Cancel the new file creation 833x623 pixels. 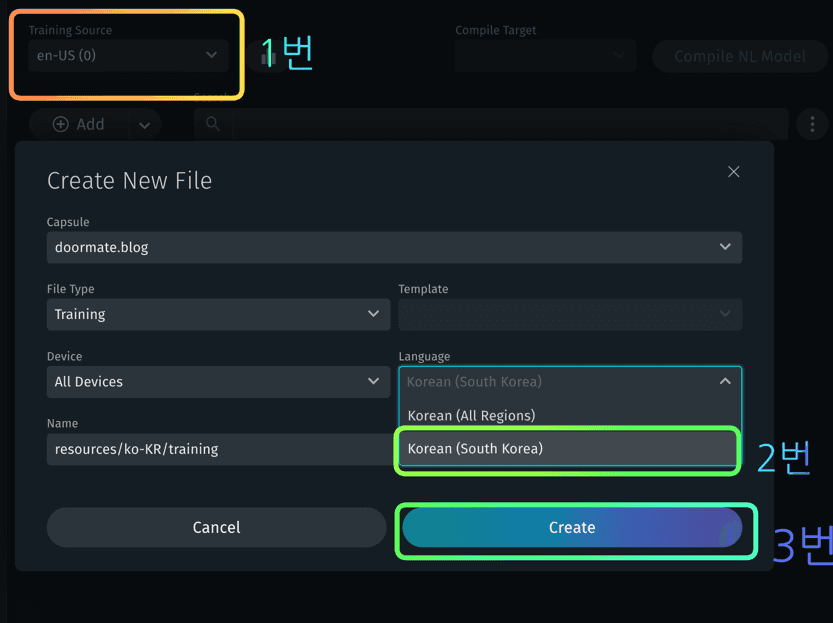[216, 527]
